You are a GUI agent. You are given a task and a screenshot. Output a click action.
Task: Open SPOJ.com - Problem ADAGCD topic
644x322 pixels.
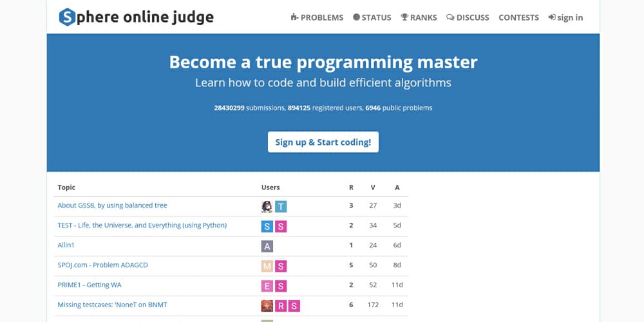[x=102, y=265]
